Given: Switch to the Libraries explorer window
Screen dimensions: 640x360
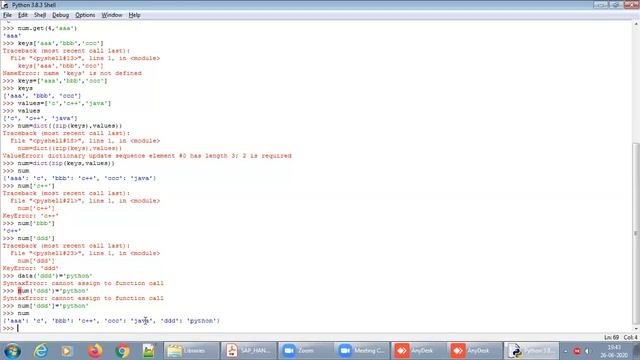Looking at the screenshot, I should point(191,351).
